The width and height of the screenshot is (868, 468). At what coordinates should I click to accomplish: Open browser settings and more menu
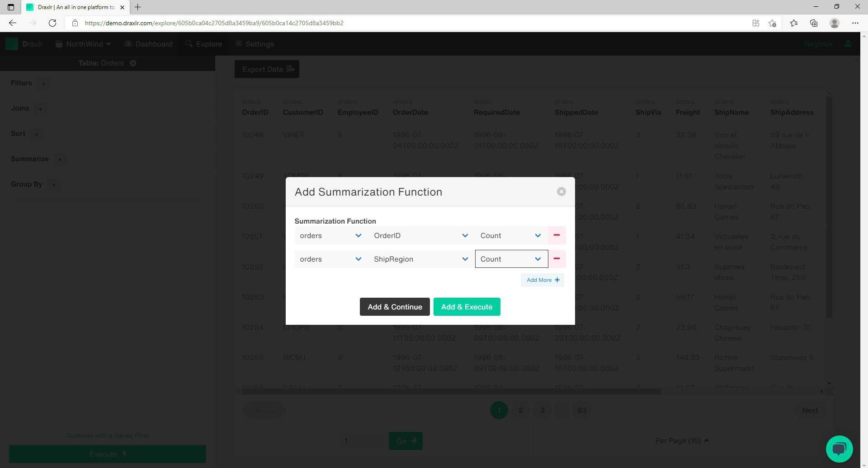pyautogui.click(x=855, y=23)
